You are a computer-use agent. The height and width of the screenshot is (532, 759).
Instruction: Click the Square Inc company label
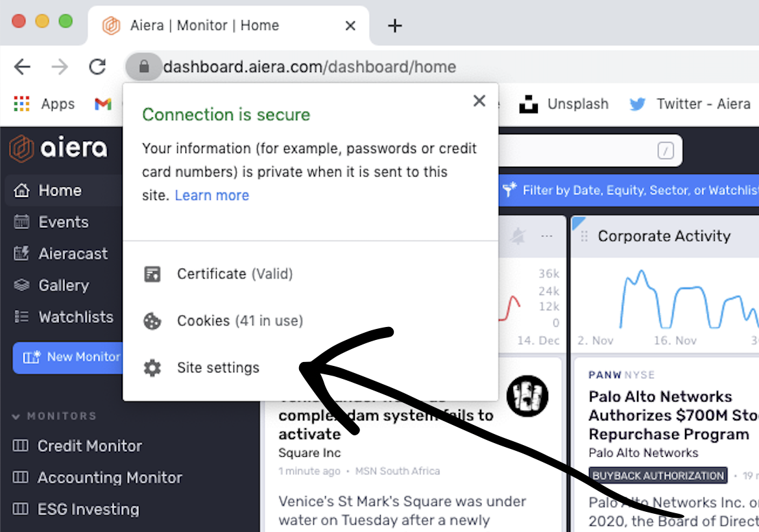(310, 453)
